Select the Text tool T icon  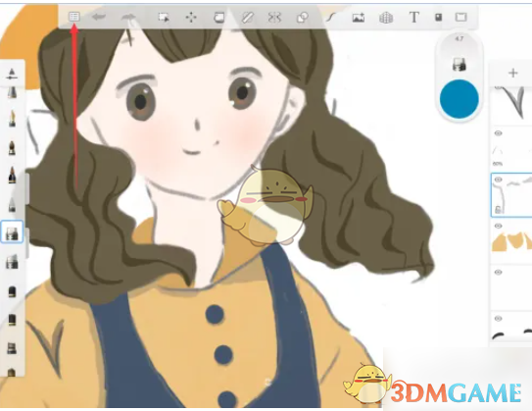413,17
